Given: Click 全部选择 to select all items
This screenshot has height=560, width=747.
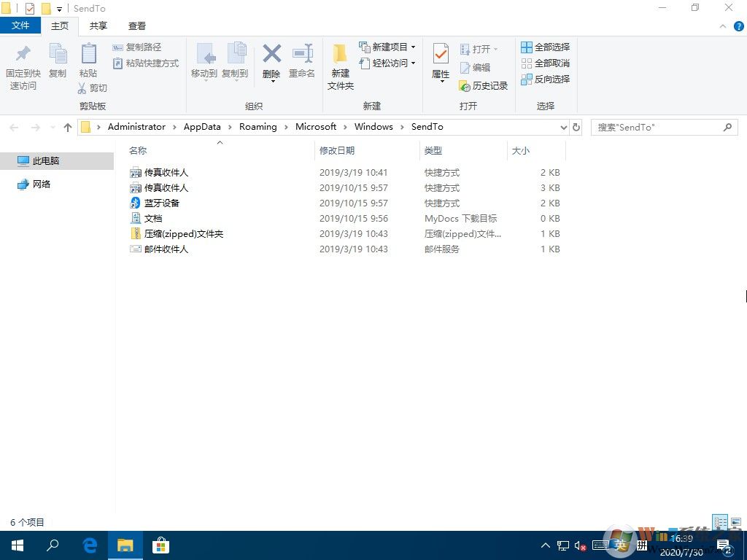Looking at the screenshot, I should [x=546, y=47].
